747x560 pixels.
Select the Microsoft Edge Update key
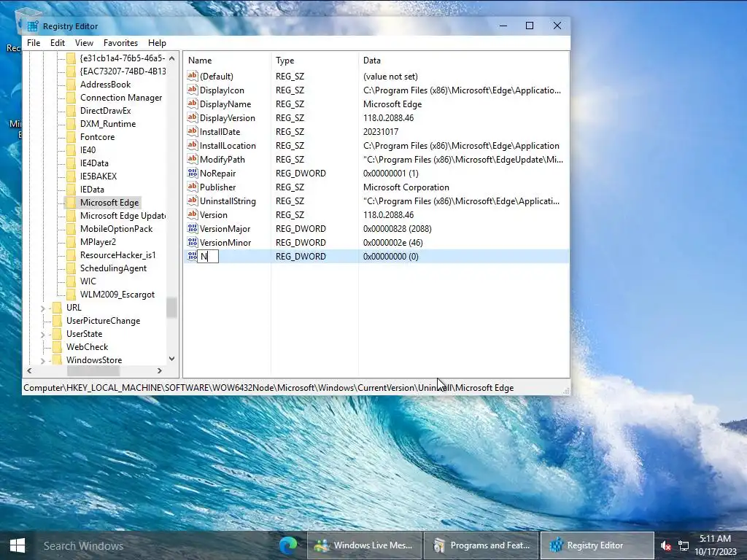[x=123, y=216]
